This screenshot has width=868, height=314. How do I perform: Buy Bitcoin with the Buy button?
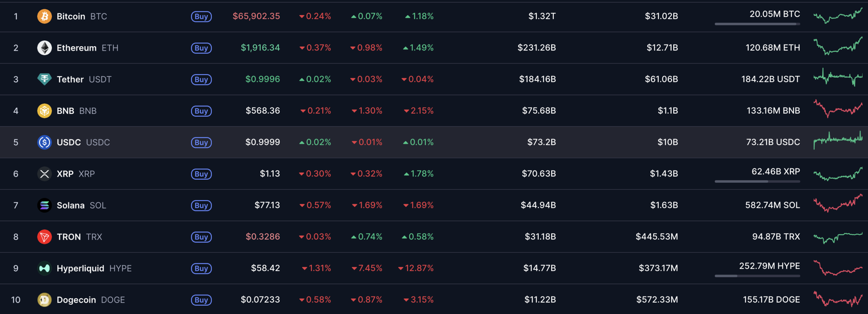[201, 17]
